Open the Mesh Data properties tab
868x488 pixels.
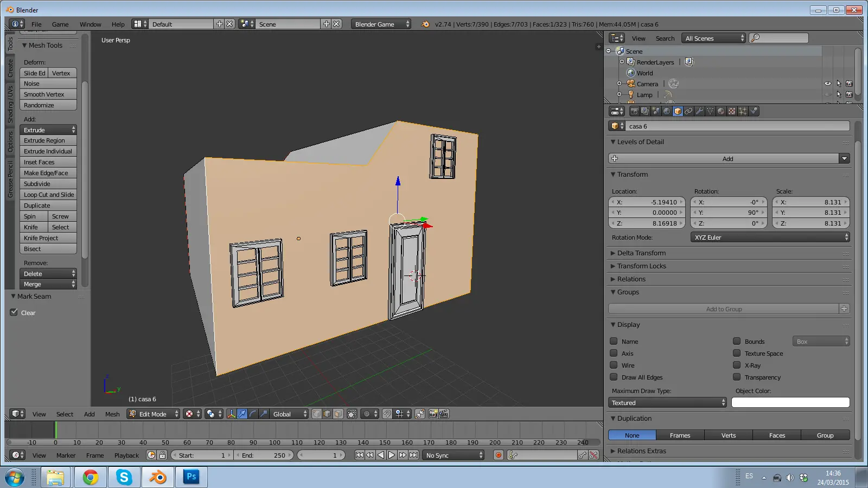click(x=710, y=111)
